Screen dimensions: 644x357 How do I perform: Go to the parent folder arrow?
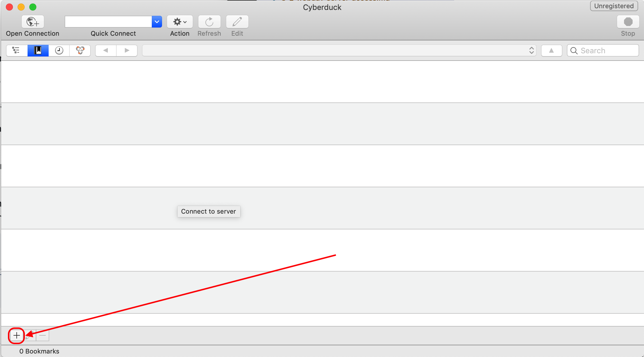pos(551,50)
